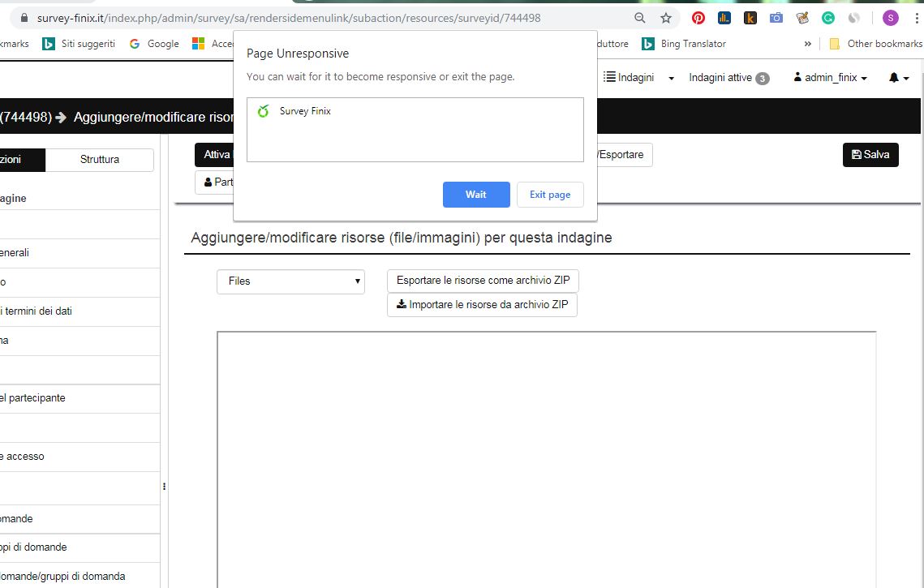Open the Bing Translator bookmark
This screenshot has height=588, width=924.
(x=684, y=44)
